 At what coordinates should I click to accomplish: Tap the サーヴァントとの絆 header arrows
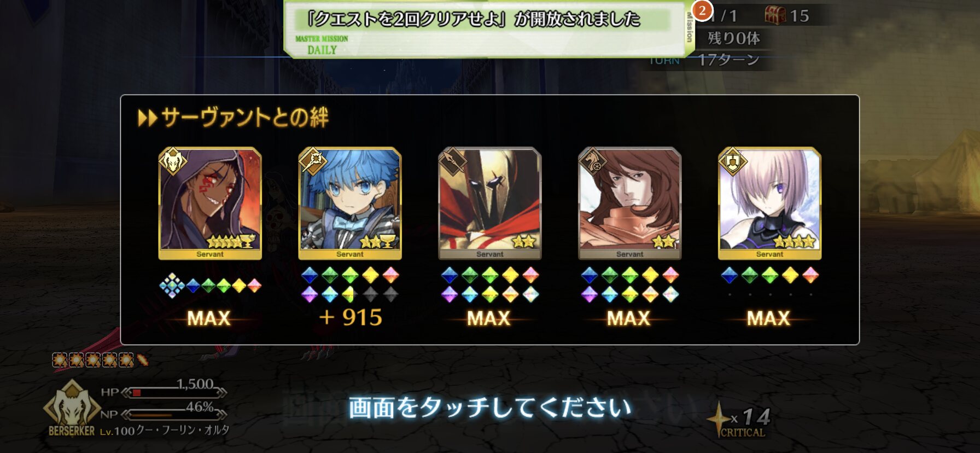(x=147, y=118)
